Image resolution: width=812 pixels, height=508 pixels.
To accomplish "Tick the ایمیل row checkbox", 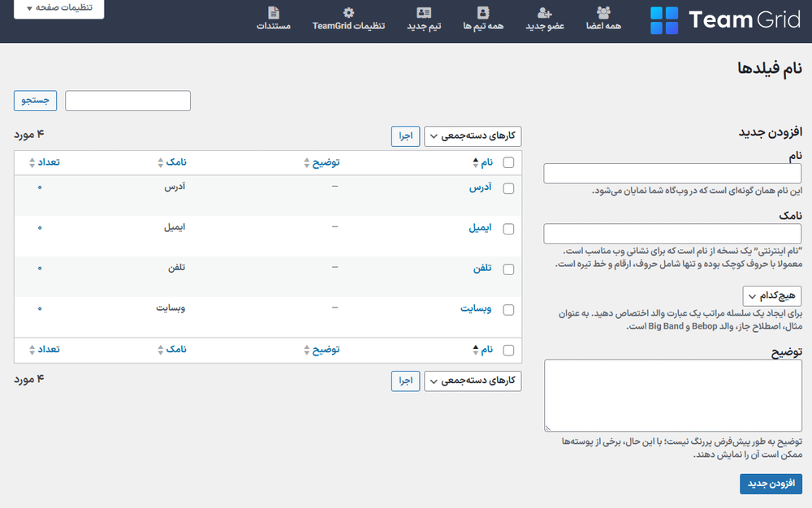I will (509, 229).
